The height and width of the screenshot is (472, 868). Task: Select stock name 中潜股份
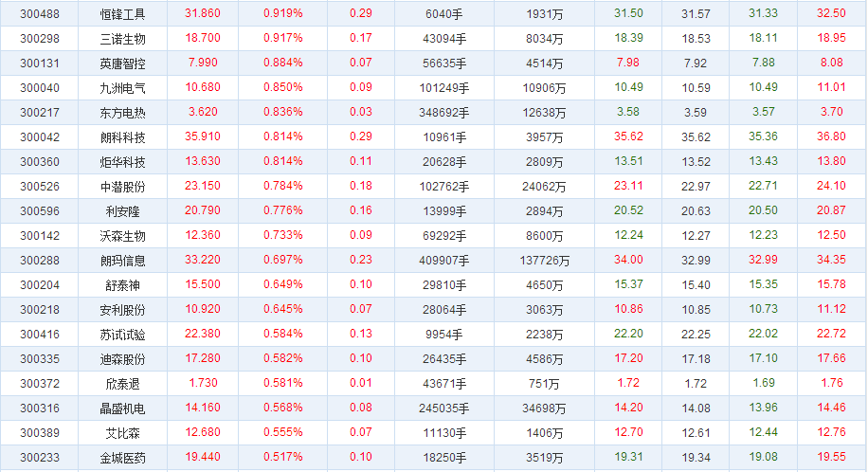[122, 187]
